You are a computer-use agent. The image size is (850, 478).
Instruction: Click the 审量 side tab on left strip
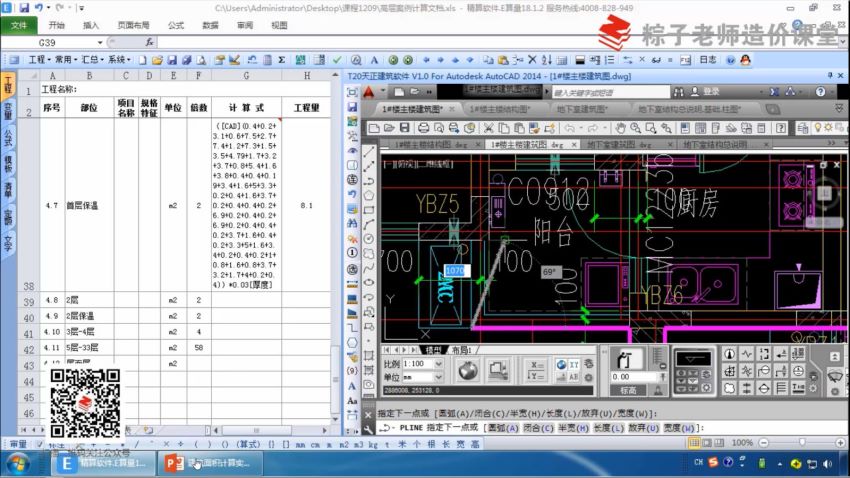[x=18, y=444]
